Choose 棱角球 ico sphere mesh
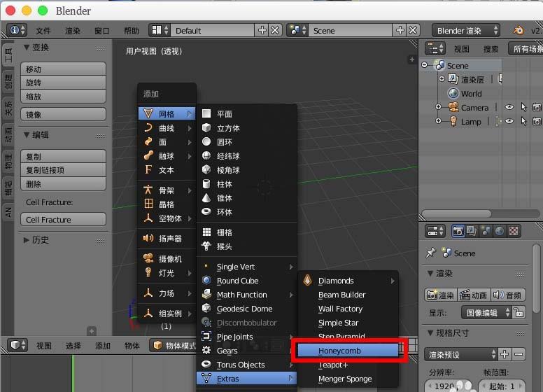 point(247,170)
